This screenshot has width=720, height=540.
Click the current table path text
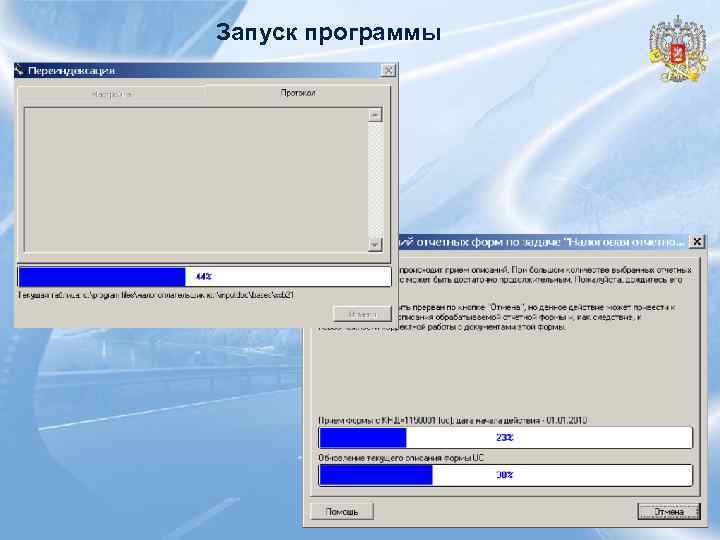(156, 295)
